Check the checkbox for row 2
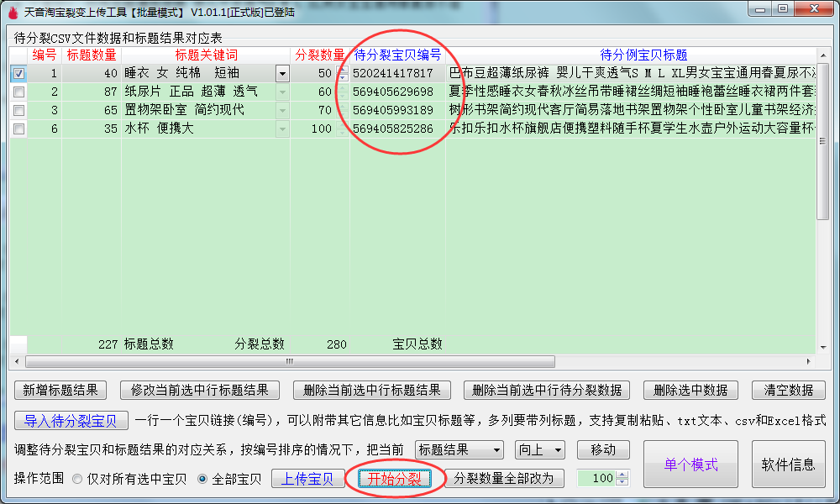 [x=18, y=92]
